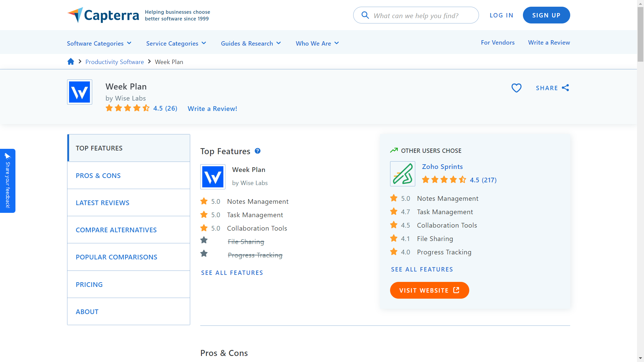Click the LOG IN button
Viewport: 644px width, 362px height.
tap(501, 15)
